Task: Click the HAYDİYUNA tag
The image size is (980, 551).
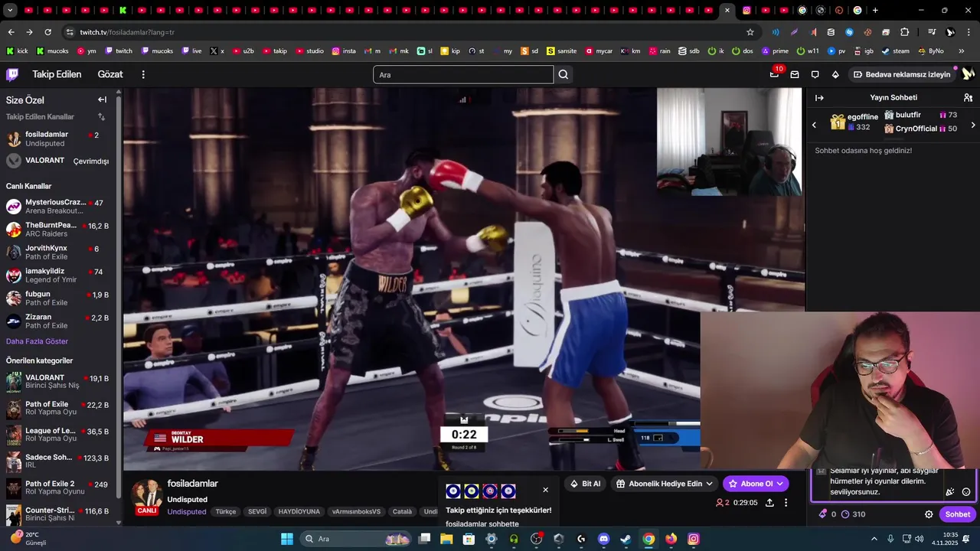Action: pyautogui.click(x=299, y=512)
